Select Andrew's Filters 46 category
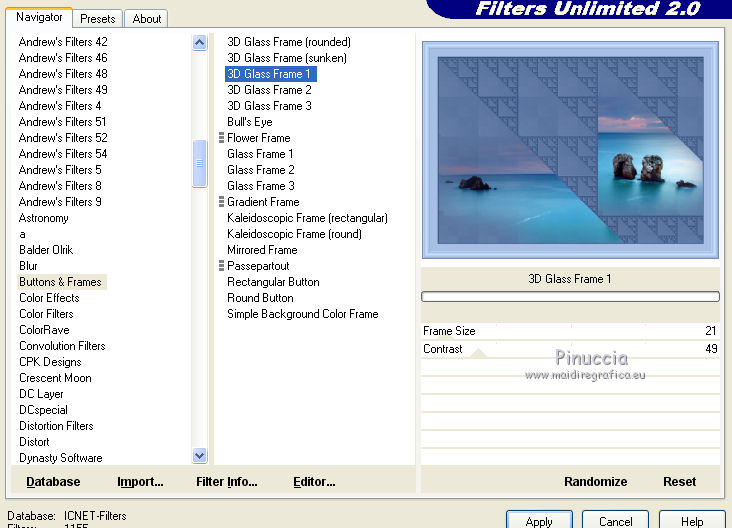 63,58
